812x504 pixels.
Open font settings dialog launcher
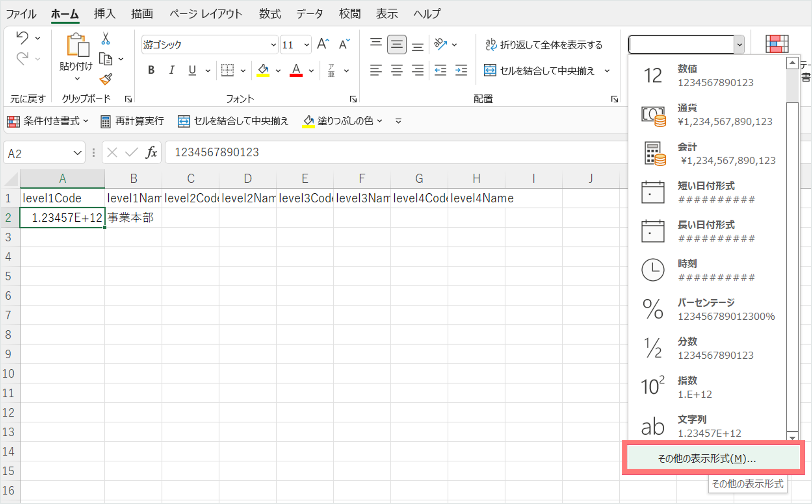coord(353,99)
